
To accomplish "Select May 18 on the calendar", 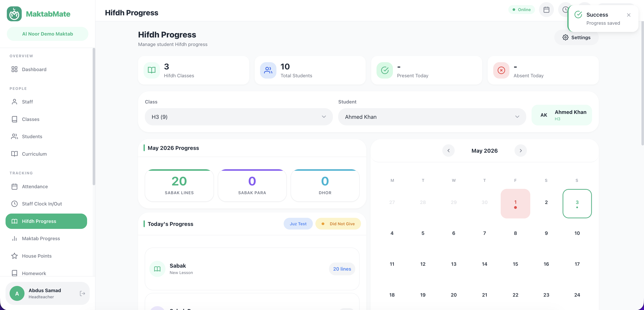I will coord(392,295).
